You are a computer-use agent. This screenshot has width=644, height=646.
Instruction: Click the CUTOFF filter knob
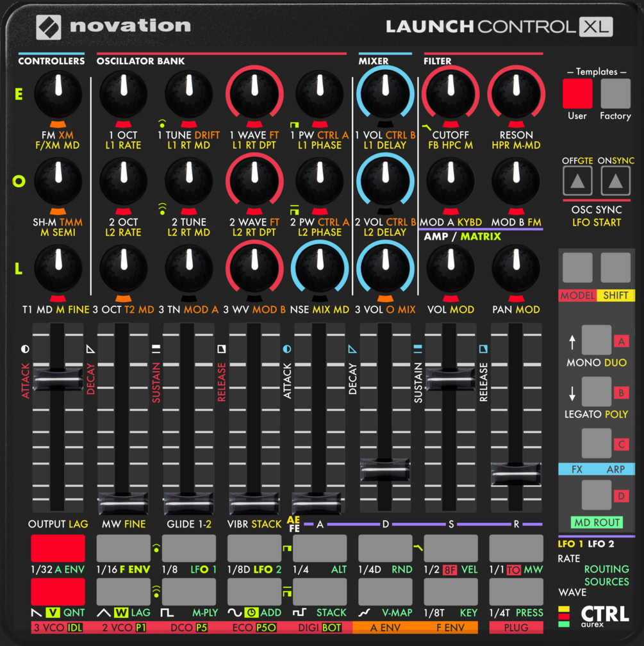coord(450,94)
